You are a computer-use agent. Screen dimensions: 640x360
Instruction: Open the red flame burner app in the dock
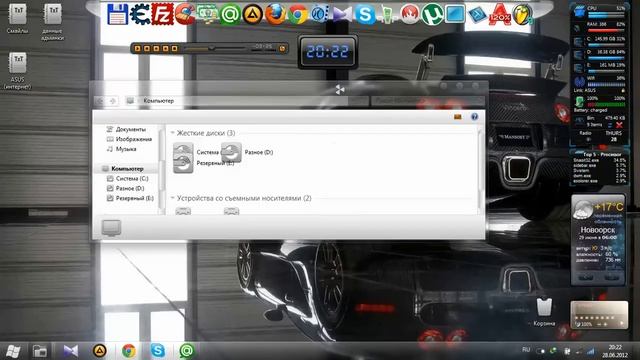pyautogui.click(x=410, y=15)
